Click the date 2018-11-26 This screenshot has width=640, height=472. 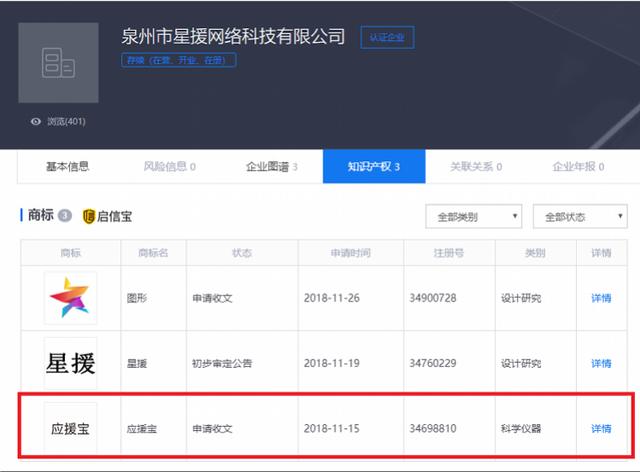(x=332, y=298)
